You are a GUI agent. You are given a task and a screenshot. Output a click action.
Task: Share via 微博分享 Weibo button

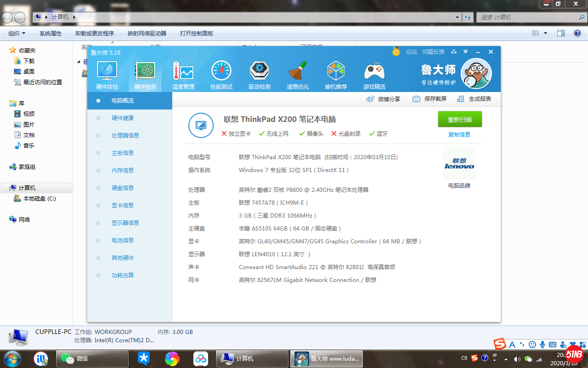383,99
